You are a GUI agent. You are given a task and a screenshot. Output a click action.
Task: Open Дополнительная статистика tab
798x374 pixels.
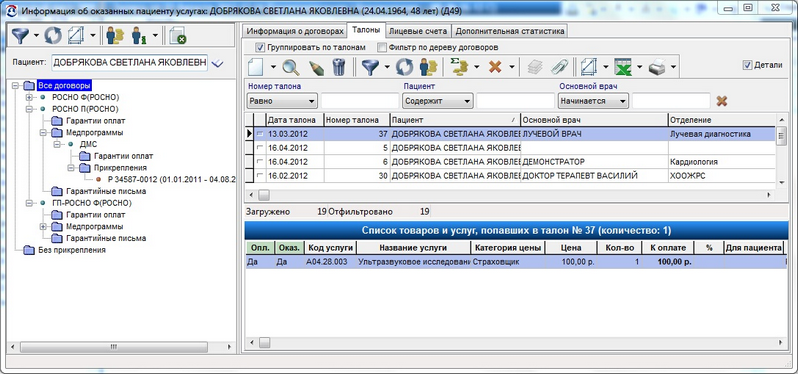coord(509,31)
